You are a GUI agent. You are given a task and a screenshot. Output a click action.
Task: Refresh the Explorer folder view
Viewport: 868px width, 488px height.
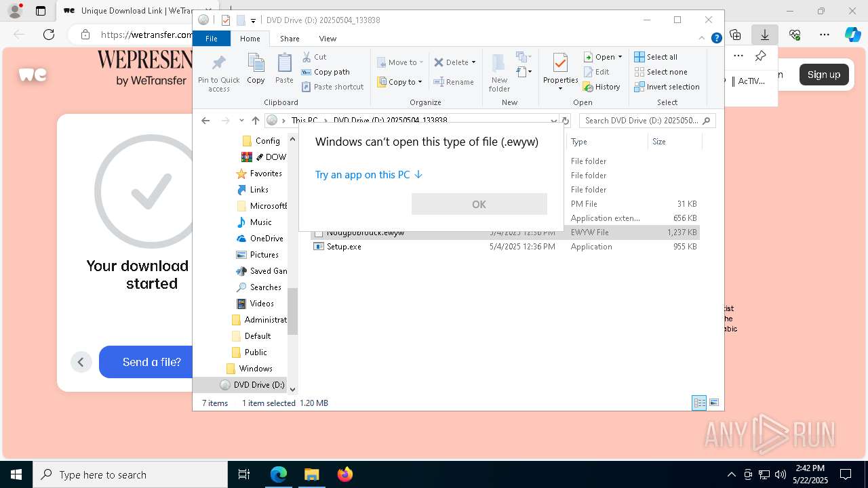[566, 121]
